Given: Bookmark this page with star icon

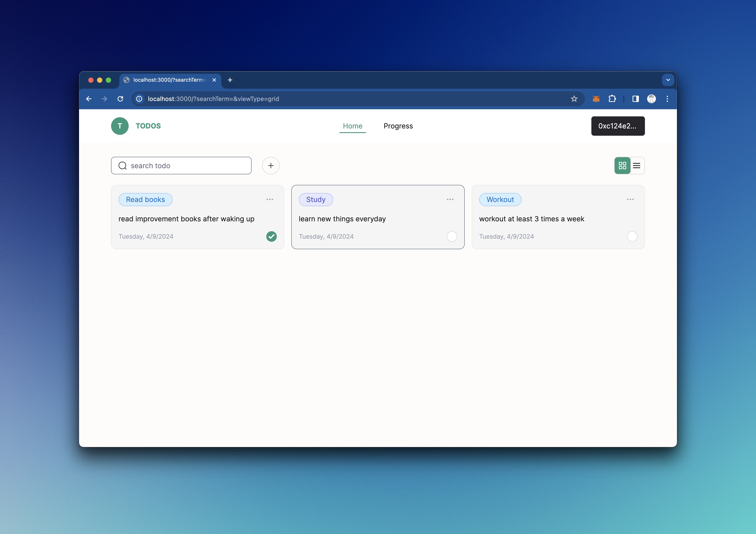Looking at the screenshot, I should pyautogui.click(x=574, y=99).
